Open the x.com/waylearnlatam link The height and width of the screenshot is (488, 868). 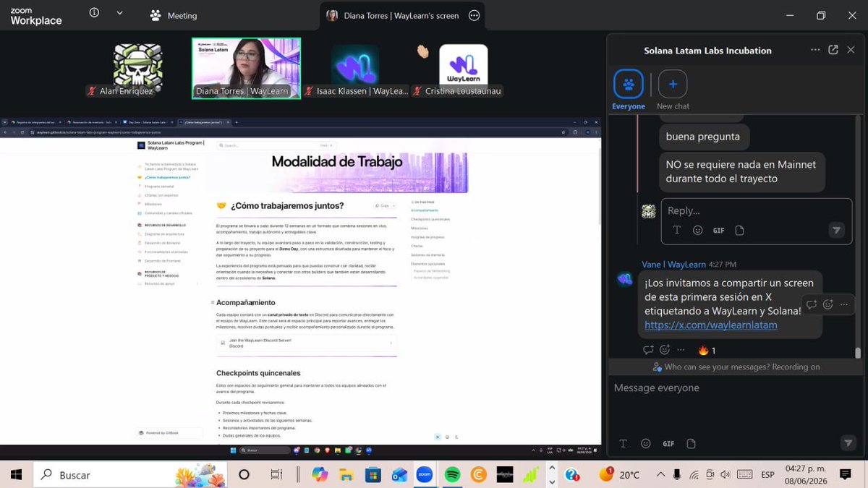coord(710,325)
